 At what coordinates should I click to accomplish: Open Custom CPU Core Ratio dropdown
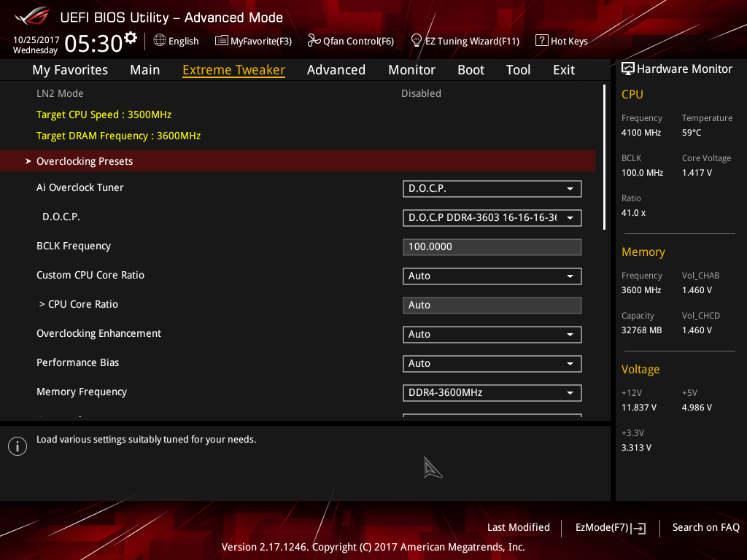[492, 276]
